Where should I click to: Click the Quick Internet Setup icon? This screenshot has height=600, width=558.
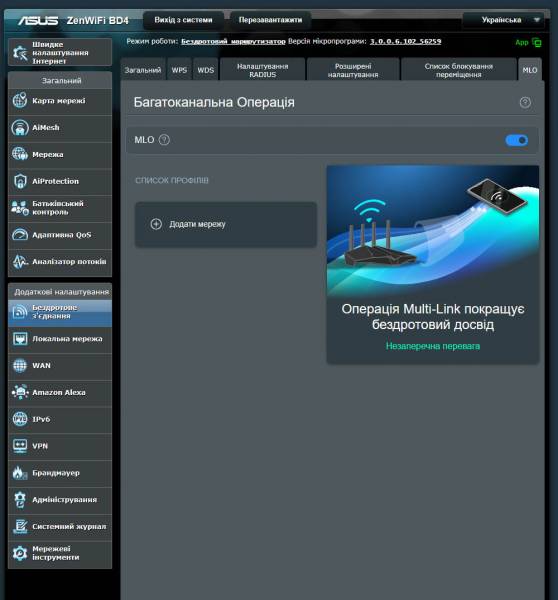pyautogui.click(x=20, y=52)
